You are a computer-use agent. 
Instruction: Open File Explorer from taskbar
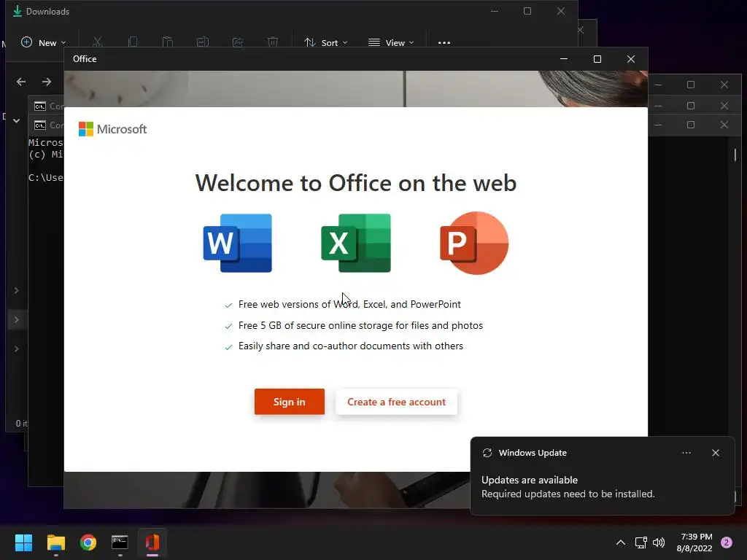pos(56,542)
